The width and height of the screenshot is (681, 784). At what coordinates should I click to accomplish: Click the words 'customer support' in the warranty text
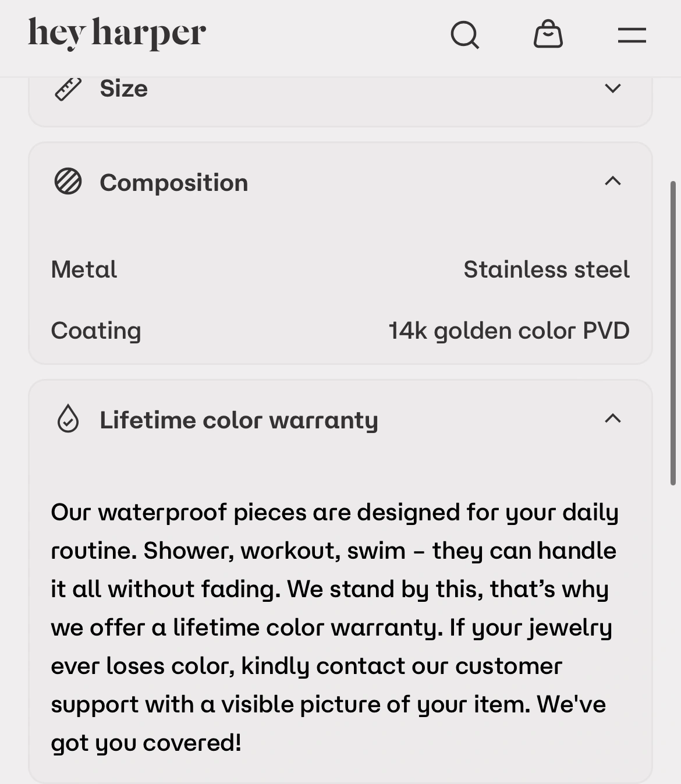click(x=509, y=666)
